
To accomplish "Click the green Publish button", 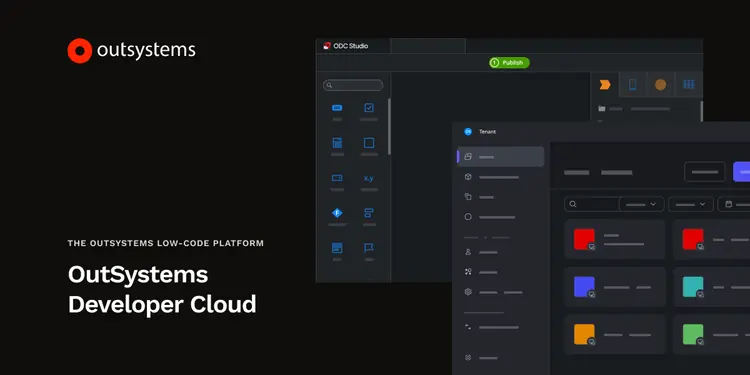I will [x=509, y=63].
